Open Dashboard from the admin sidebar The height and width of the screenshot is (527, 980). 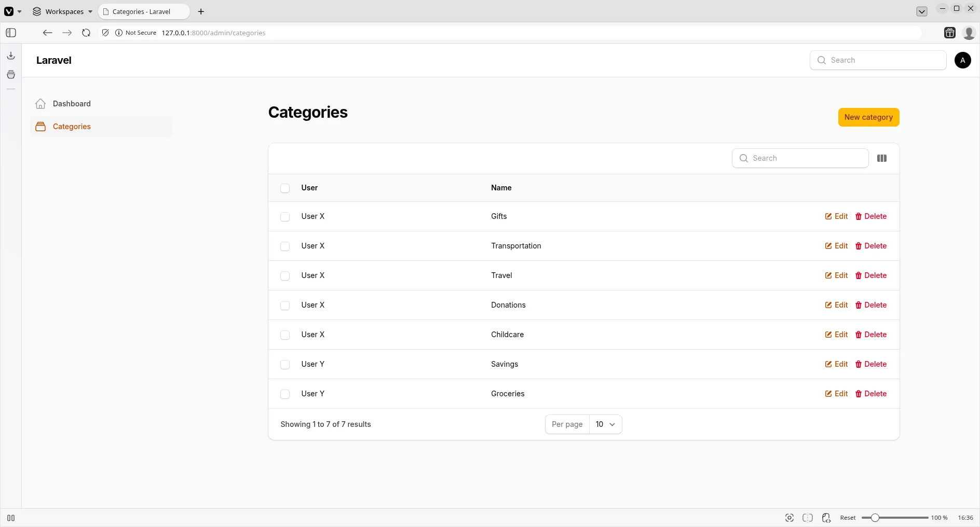click(71, 104)
